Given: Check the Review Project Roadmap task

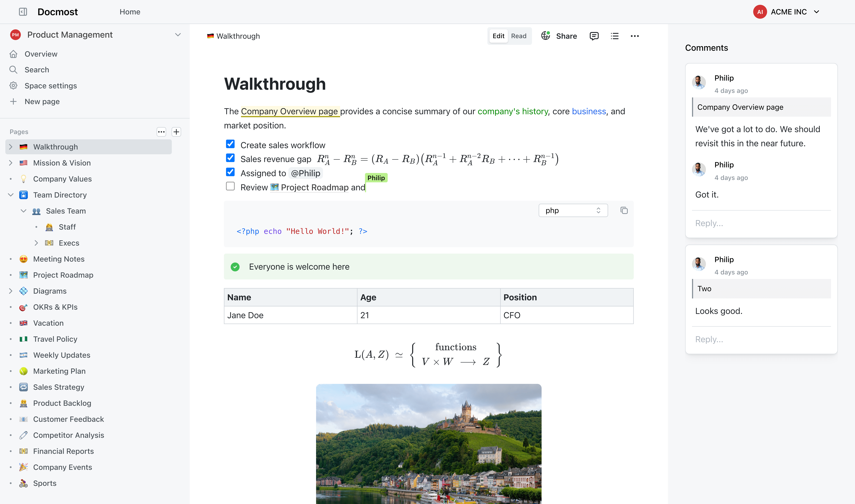Looking at the screenshot, I should pos(230,186).
